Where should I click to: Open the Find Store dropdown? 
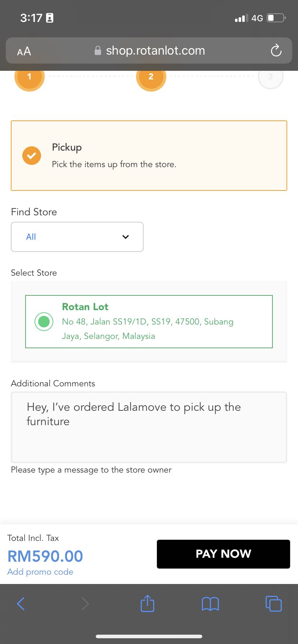(x=77, y=237)
